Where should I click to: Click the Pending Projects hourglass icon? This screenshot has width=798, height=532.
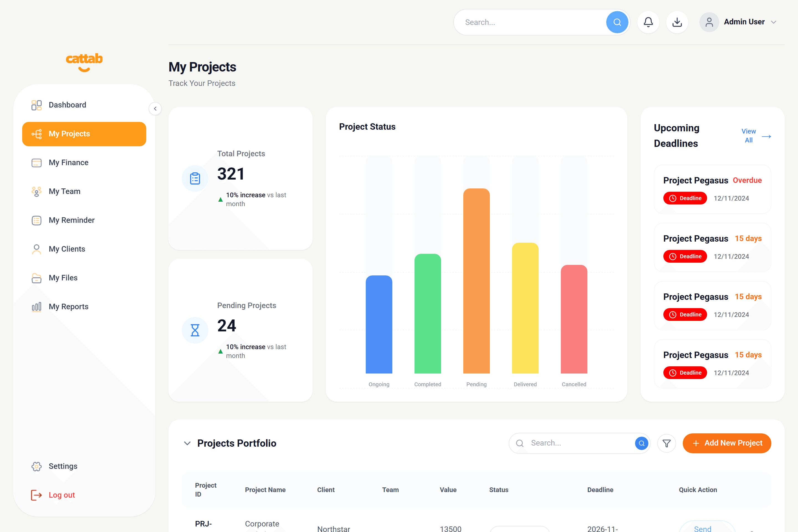point(195,330)
